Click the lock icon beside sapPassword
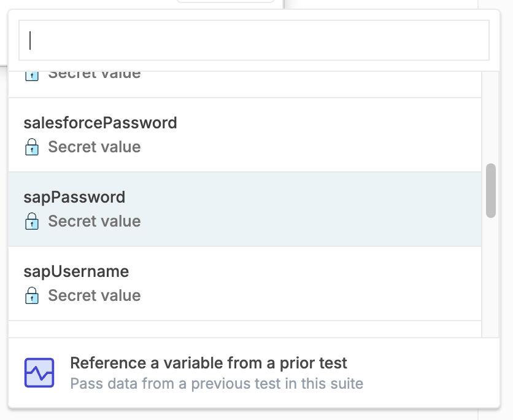 click(31, 221)
